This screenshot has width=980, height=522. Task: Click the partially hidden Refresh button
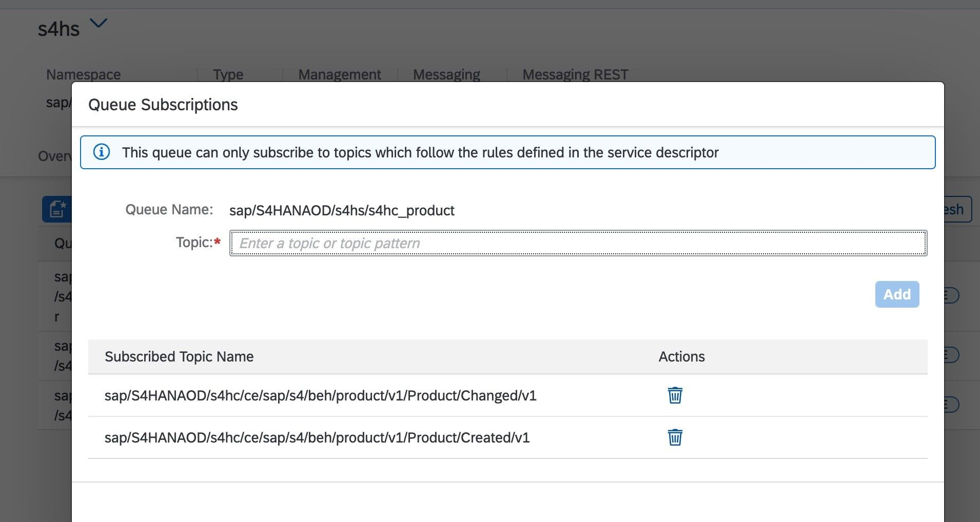(x=957, y=209)
